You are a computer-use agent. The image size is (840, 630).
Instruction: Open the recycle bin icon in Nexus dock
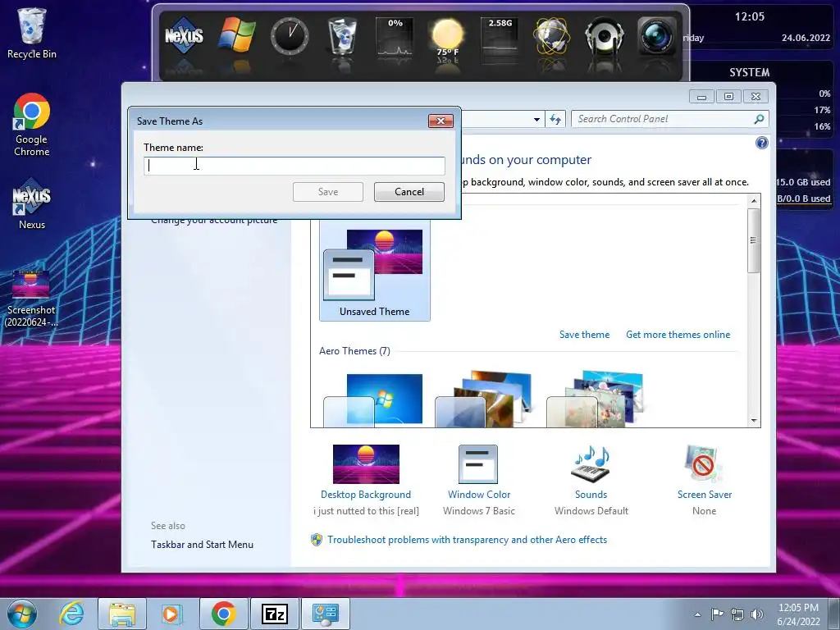[342, 35]
